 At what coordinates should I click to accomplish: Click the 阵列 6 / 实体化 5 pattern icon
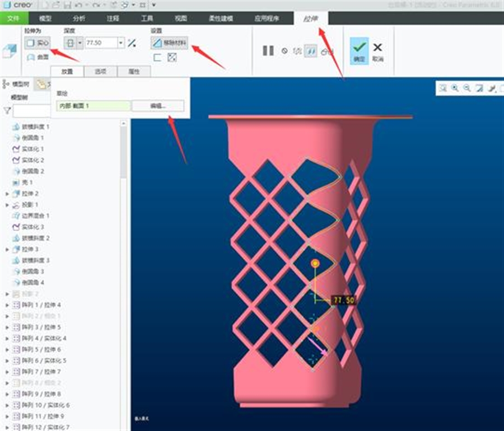pyautogui.click(x=16, y=360)
